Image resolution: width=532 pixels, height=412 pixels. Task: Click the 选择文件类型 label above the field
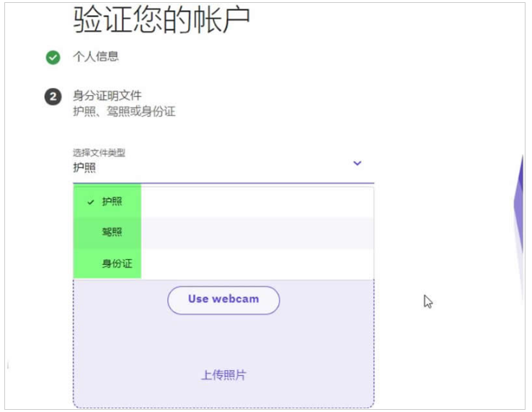[99, 153]
